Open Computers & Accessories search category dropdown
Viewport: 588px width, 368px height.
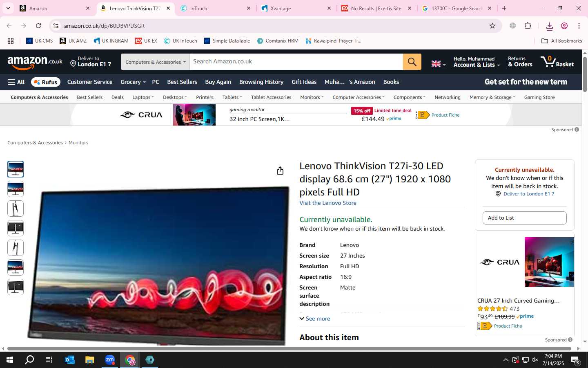click(x=155, y=62)
